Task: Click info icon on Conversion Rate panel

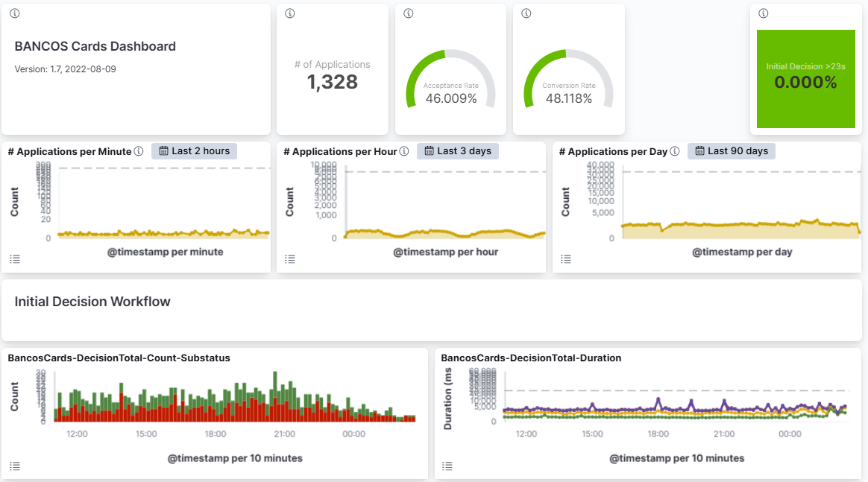Action: pyautogui.click(x=526, y=13)
